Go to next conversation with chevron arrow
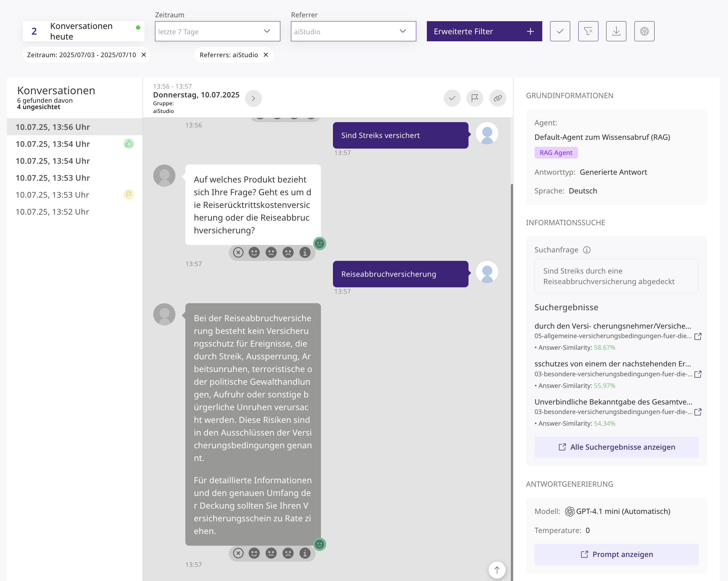The height and width of the screenshot is (581, 728). point(253,98)
